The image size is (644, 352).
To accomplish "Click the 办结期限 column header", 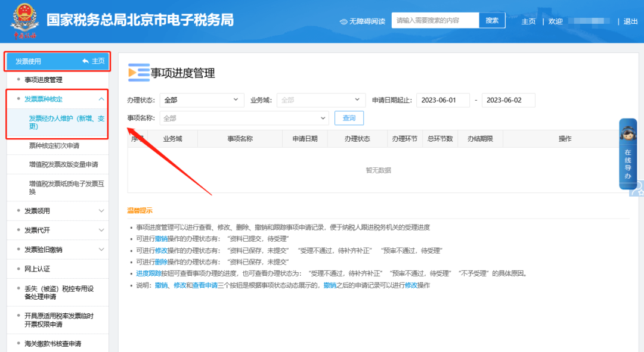I will coord(479,139).
